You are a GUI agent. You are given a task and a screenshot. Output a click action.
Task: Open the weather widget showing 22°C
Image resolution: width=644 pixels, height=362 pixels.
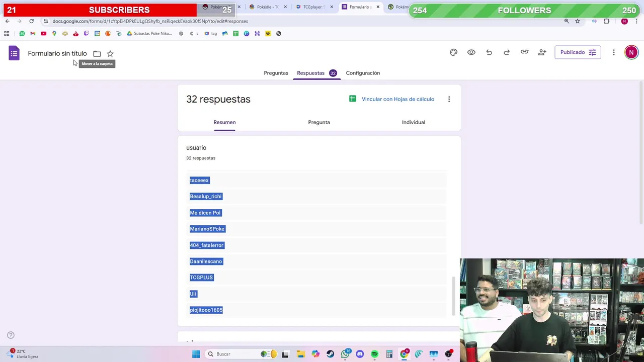coord(23,354)
